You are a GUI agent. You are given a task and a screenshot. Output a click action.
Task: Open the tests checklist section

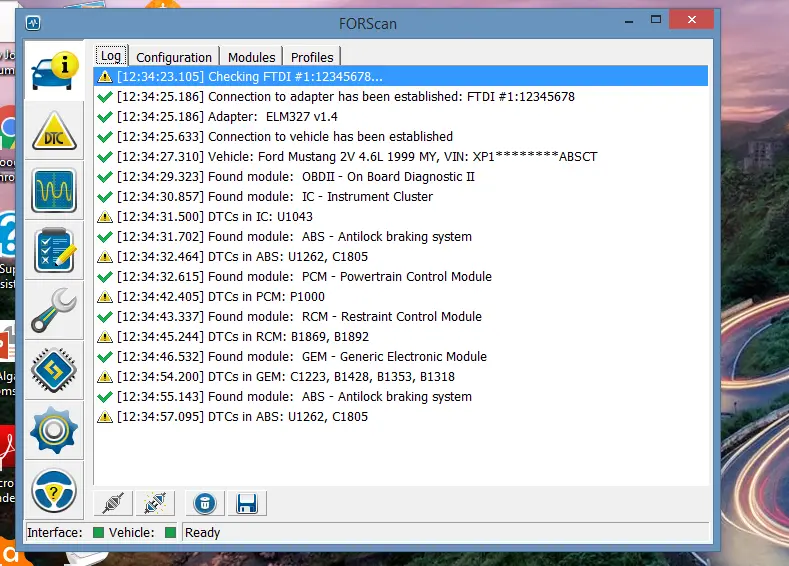point(54,250)
